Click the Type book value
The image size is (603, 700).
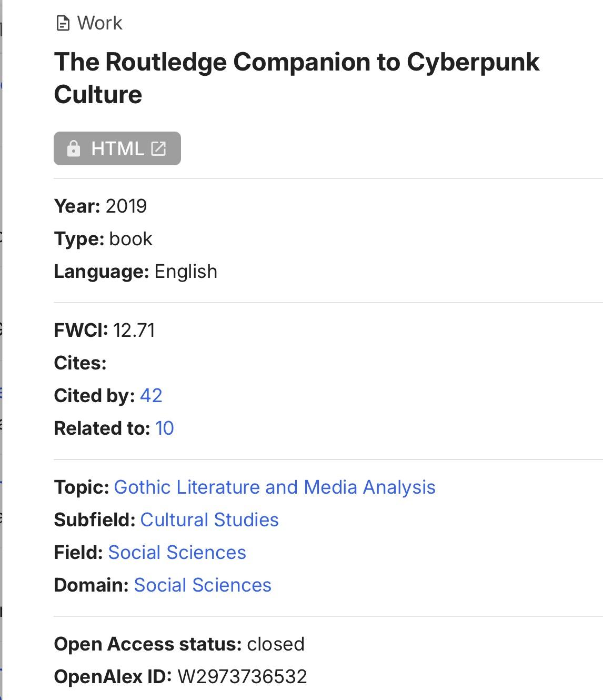[x=130, y=238]
